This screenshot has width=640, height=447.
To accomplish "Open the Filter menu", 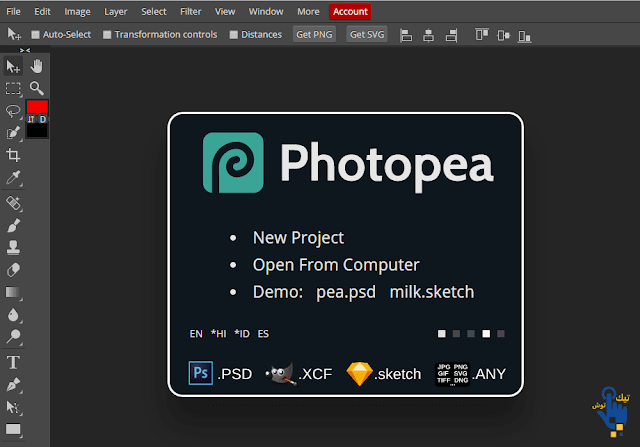I will [x=191, y=11].
